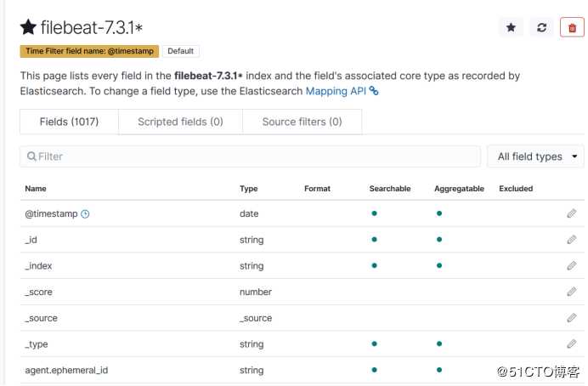Edit the _score field
Viewport: 588px width, 386px height.
pos(571,292)
